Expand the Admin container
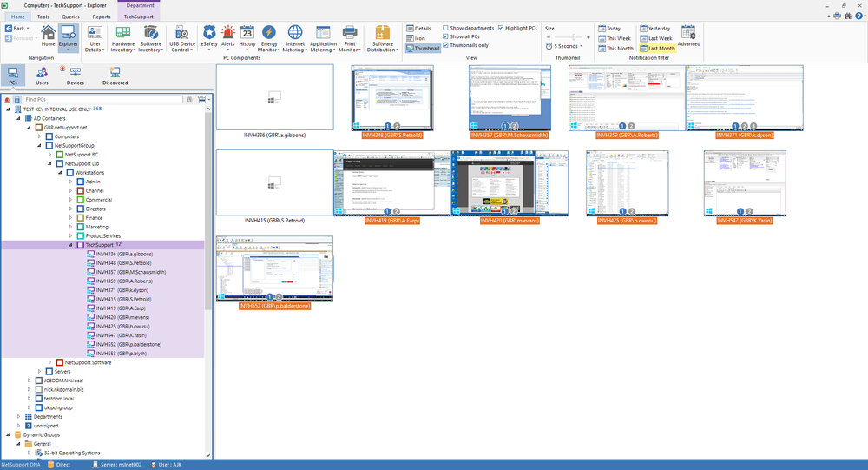 [70, 182]
